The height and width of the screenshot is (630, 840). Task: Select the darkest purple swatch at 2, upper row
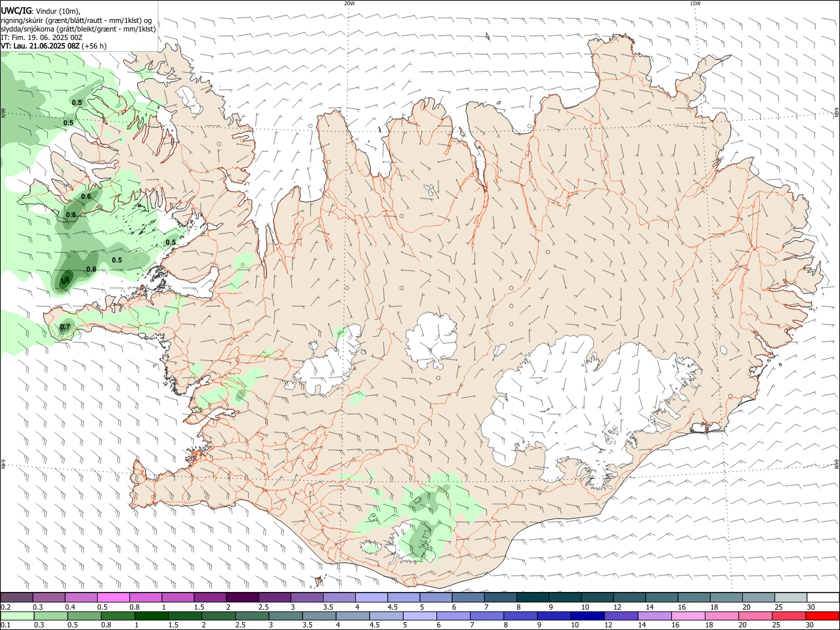242,598
